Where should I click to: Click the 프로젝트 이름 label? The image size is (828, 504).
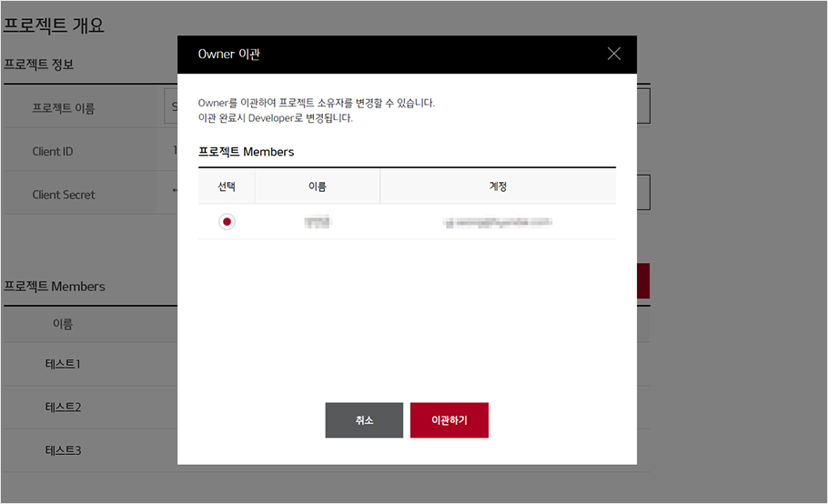point(64,108)
